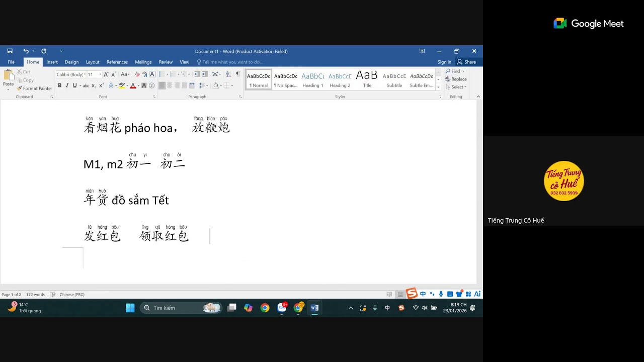644x362 pixels.
Task: Increase font size with the grow font icon
Action: [106, 74]
